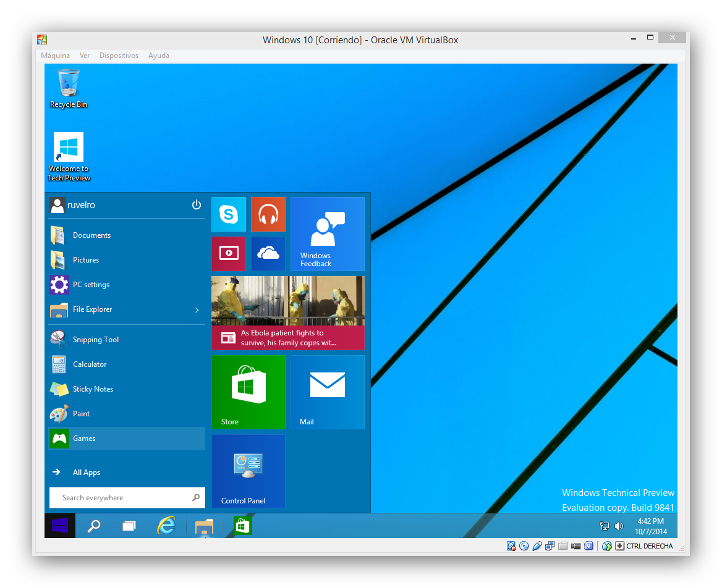Viewport: 722px width, 588px height.
Task: Open the Ebola news story tile
Action: pyautogui.click(x=288, y=313)
